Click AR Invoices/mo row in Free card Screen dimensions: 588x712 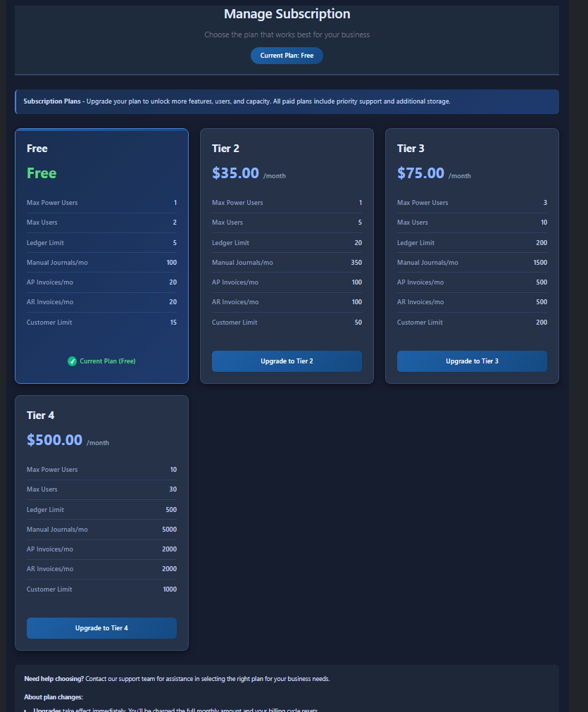[x=101, y=302]
